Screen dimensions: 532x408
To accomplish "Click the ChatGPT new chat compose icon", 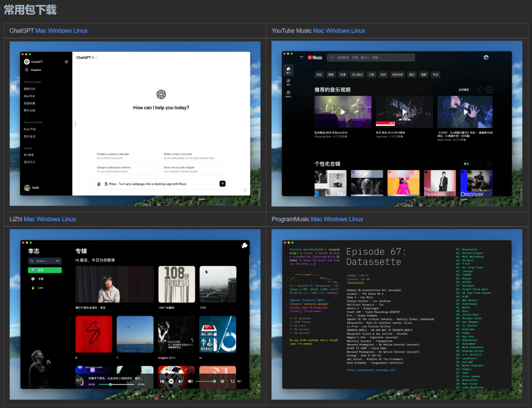I will [x=66, y=62].
